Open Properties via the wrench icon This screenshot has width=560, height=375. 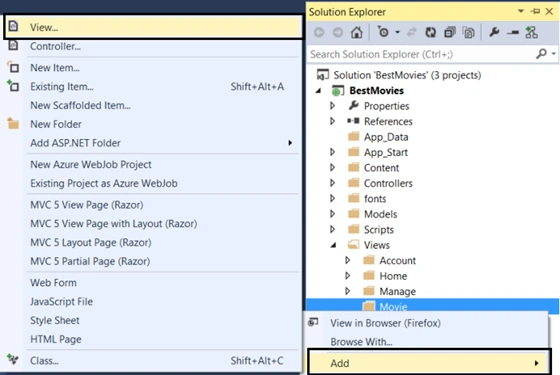pos(494,32)
